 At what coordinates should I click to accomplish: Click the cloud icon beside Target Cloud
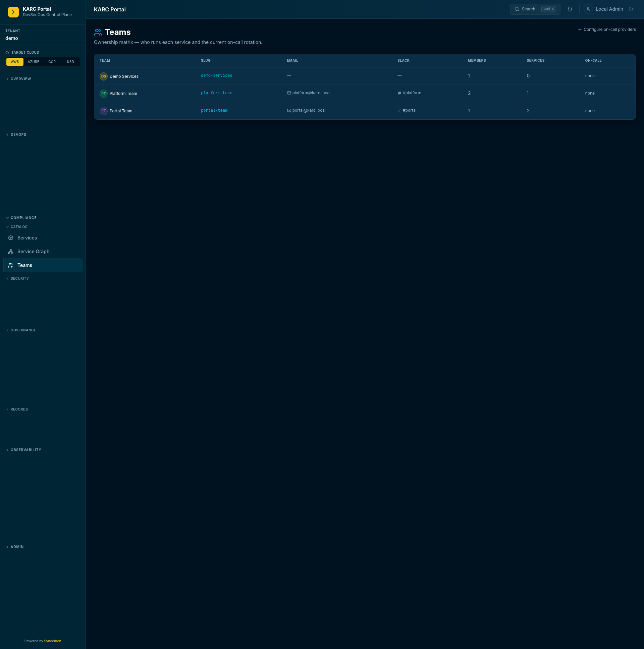(7, 53)
